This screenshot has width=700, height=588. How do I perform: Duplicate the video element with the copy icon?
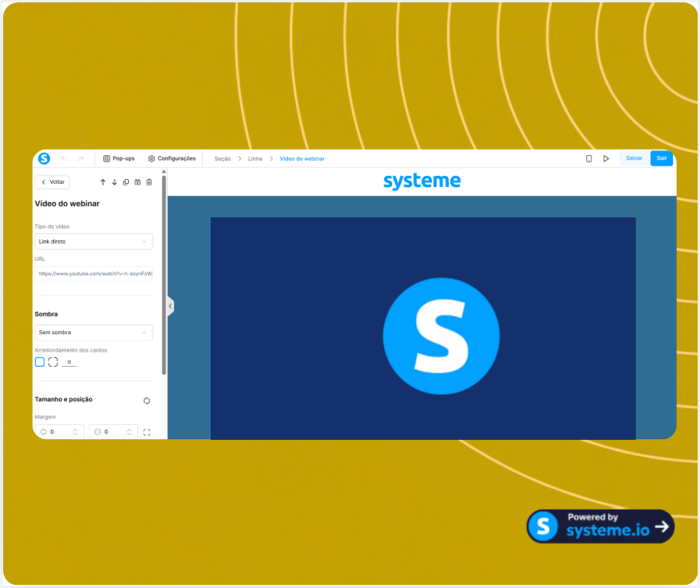point(126,181)
